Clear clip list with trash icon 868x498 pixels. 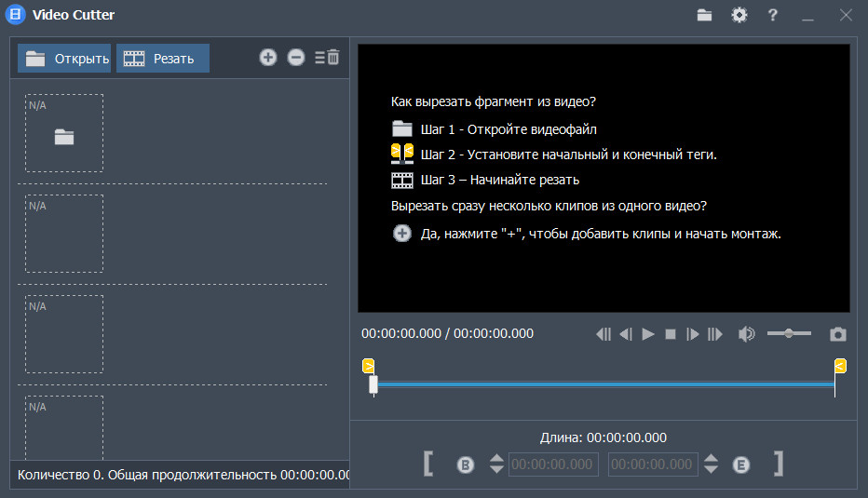point(327,58)
